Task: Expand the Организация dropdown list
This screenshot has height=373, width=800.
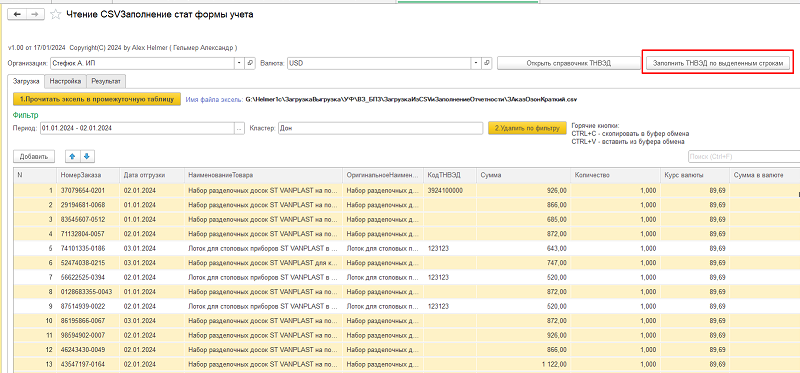Action: (x=240, y=63)
